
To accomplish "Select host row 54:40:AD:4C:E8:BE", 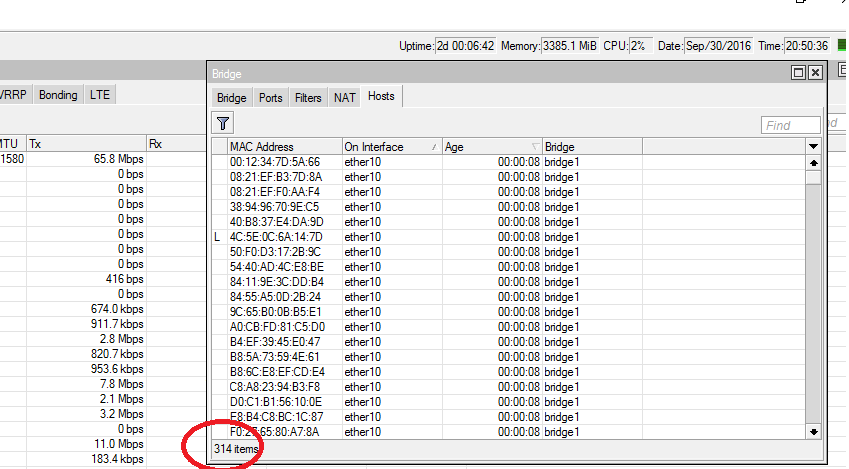I will pos(508,267).
